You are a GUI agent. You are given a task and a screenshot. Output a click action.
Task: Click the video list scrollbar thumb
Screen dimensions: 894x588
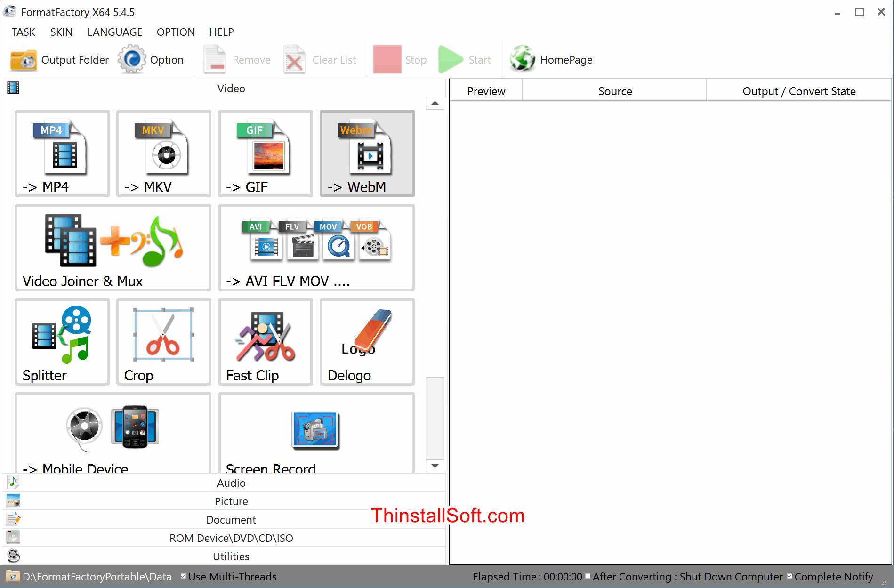point(435,418)
